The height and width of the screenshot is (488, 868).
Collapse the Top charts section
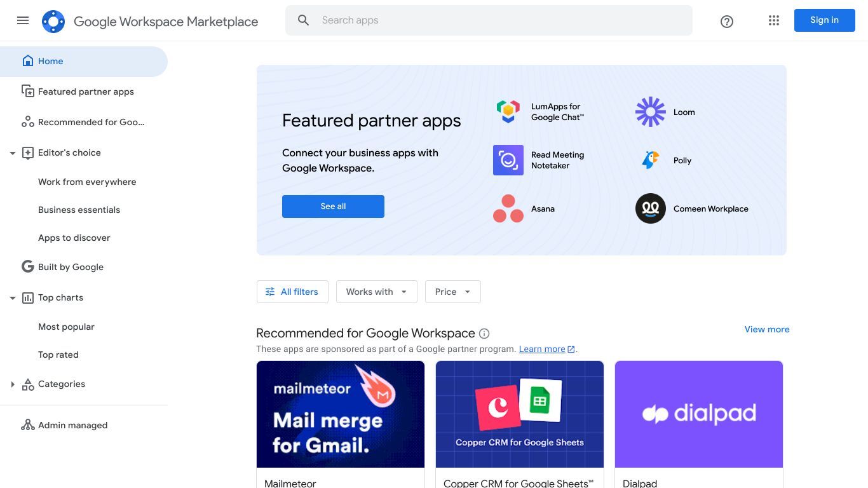click(12, 298)
